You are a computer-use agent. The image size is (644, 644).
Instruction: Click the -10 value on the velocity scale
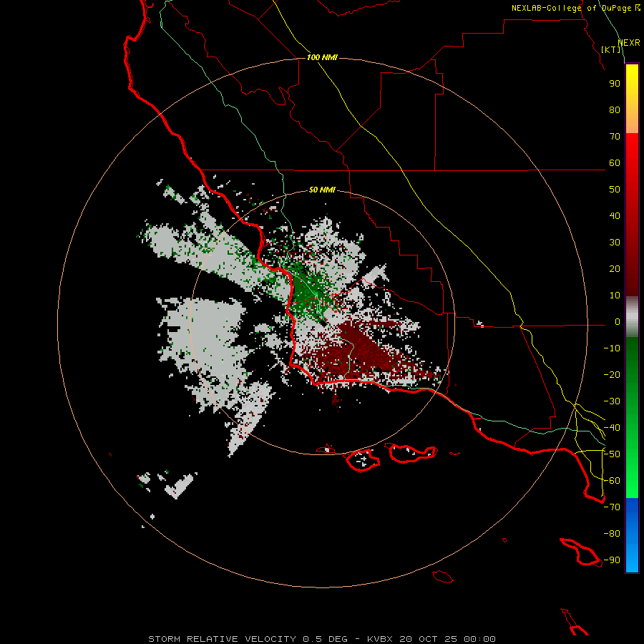click(x=612, y=348)
